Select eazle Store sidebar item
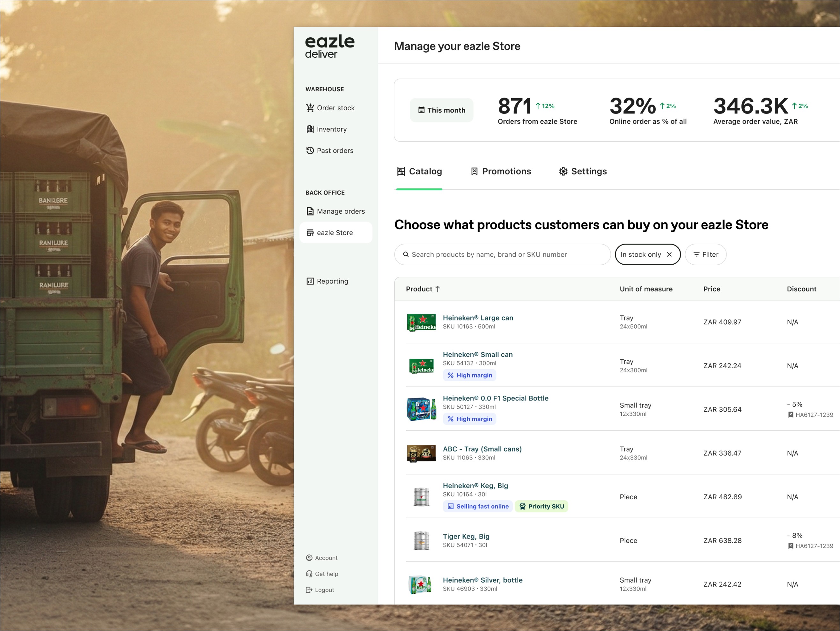Image resolution: width=840 pixels, height=631 pixels. [335, 233]
